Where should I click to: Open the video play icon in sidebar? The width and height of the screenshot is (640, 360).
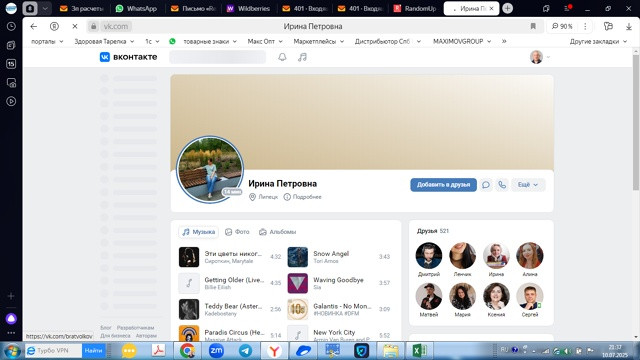[x=11, y=101]
